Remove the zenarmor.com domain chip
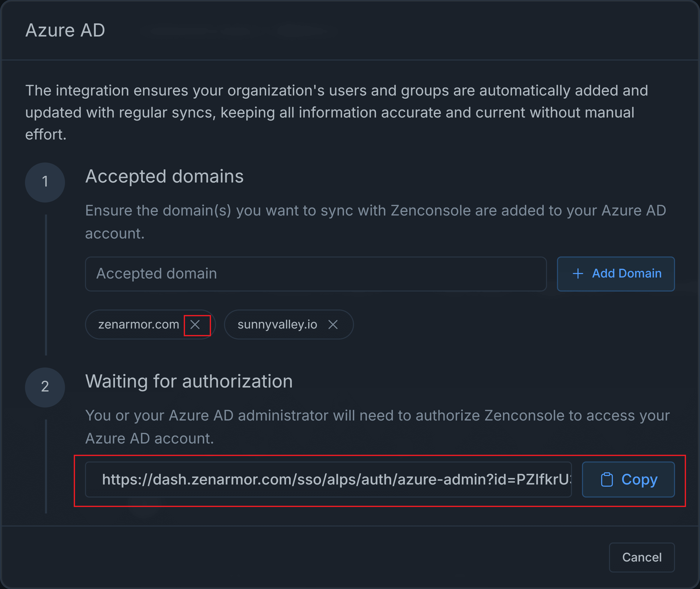The image size is (700, 589). [195, 324]
